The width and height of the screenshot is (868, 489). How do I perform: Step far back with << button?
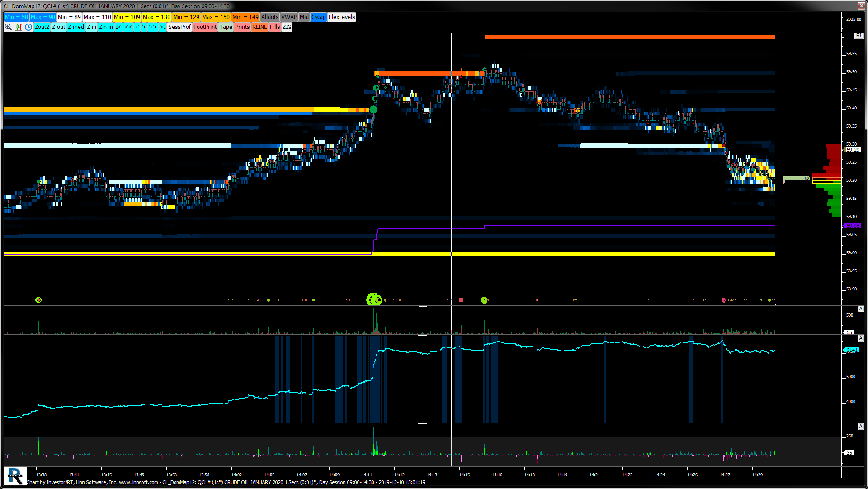point(128,27)
